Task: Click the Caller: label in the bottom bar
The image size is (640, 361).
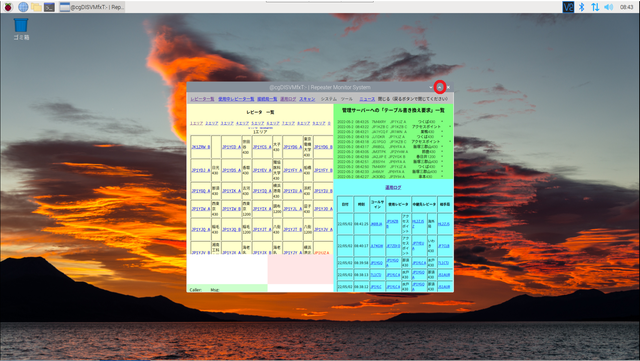Action: coord(196,290)
